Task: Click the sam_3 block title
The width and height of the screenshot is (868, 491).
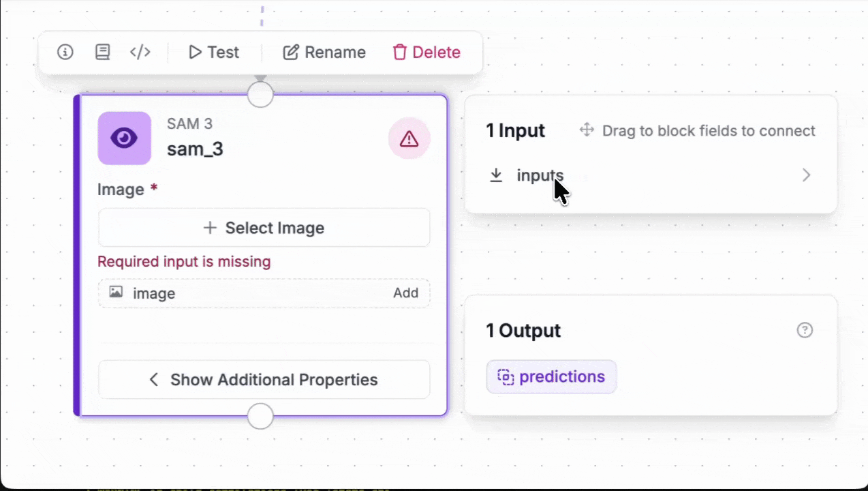Action: pos(195,149)
